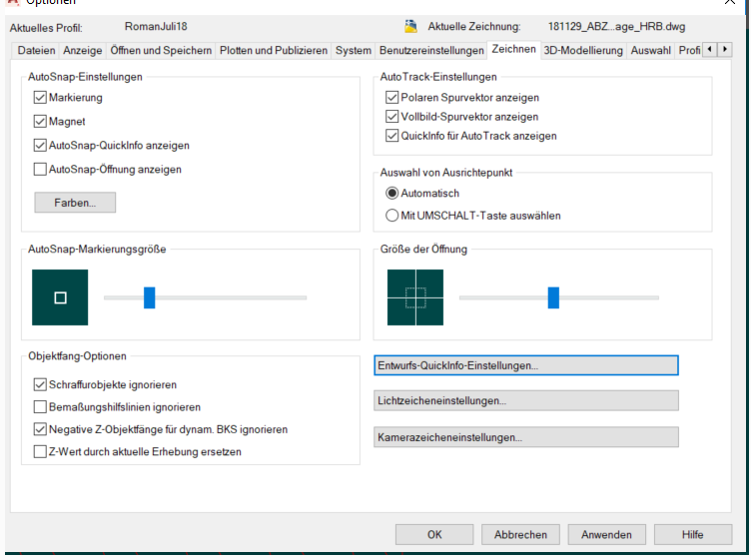Select the Zeichnen tab
The width and height of the screenshot is (751, 560).
514,49
